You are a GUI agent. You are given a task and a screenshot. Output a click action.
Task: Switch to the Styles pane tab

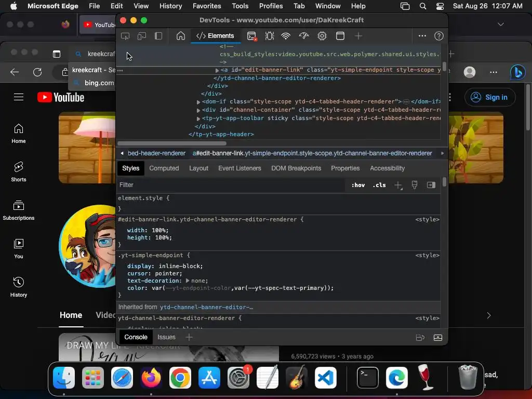click(x=130, y=168)
